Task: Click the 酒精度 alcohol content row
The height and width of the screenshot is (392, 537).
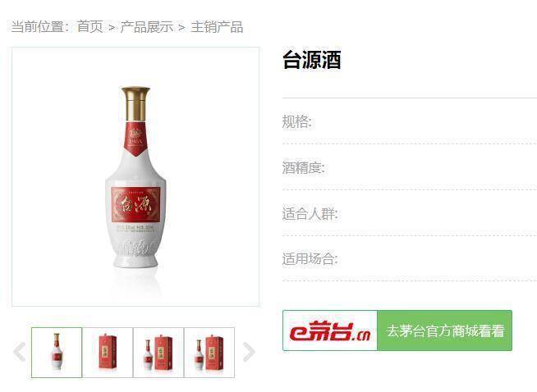Action: pyautogui.click(x=410, y=167)
